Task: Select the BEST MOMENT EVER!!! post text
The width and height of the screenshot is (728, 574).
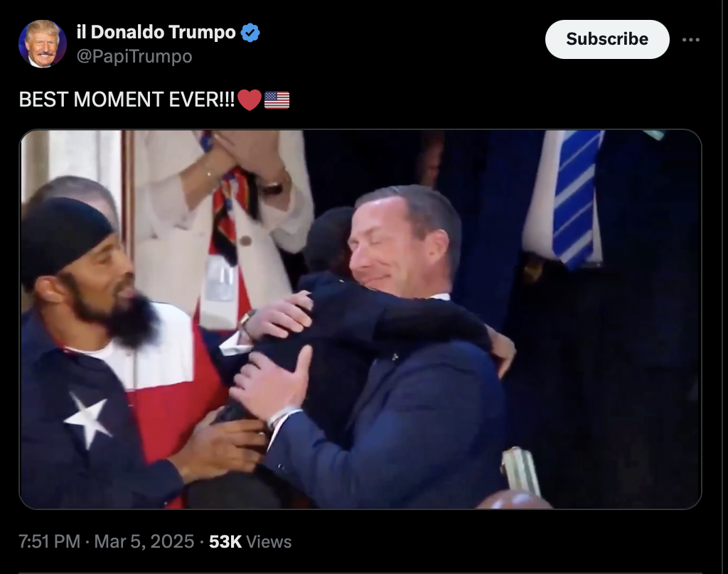Action: [x=127, y=99]
